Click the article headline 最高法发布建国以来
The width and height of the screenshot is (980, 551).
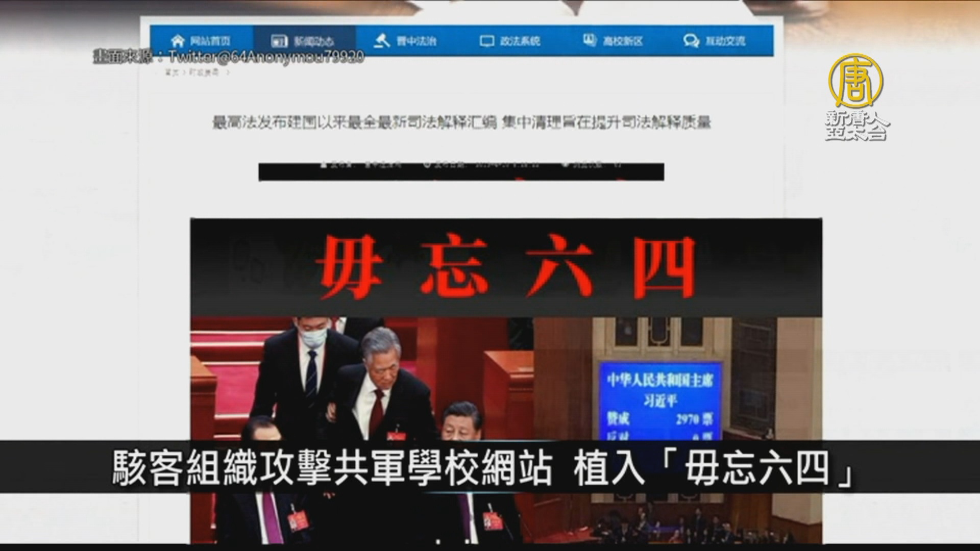point(461,122)
